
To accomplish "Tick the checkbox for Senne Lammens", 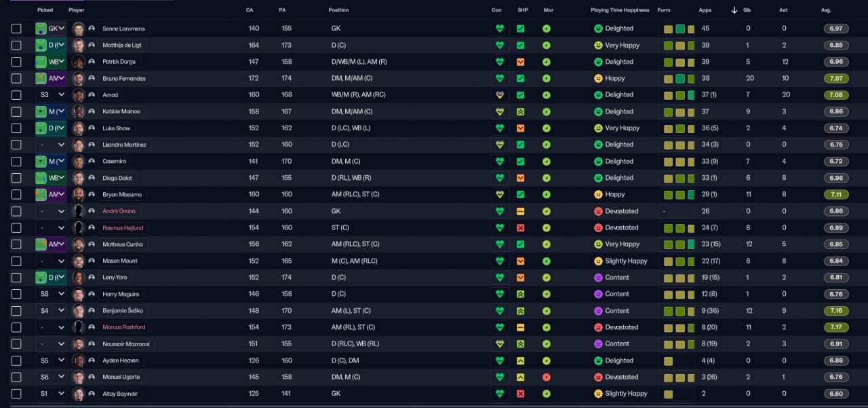I will [x=16, y=29].
